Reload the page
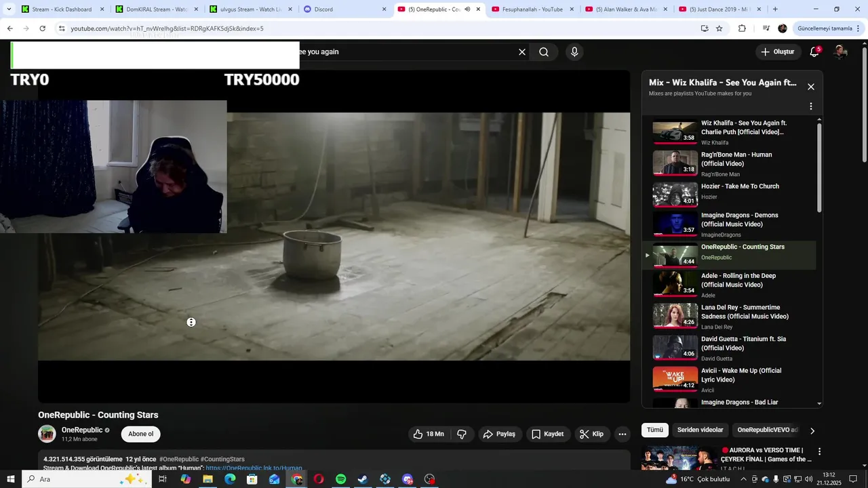Viewport: 868px width, 488px height. (x=42, y=28)
